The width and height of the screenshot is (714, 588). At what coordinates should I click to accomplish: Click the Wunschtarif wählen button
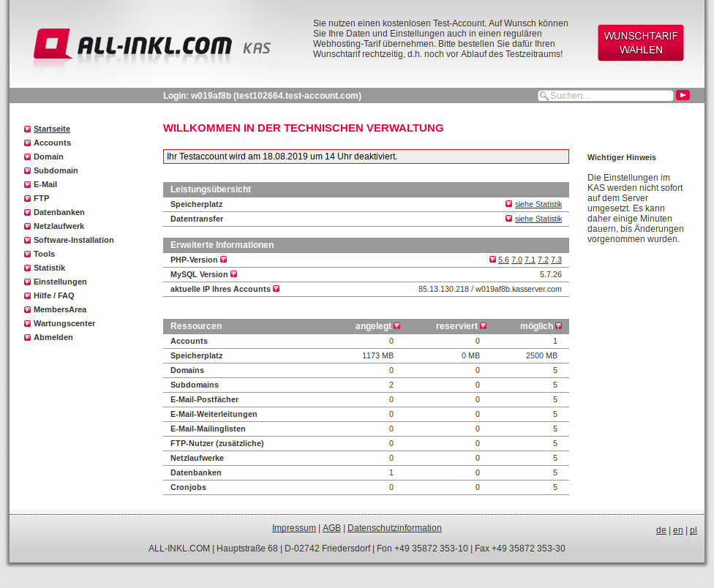(641, 42)
